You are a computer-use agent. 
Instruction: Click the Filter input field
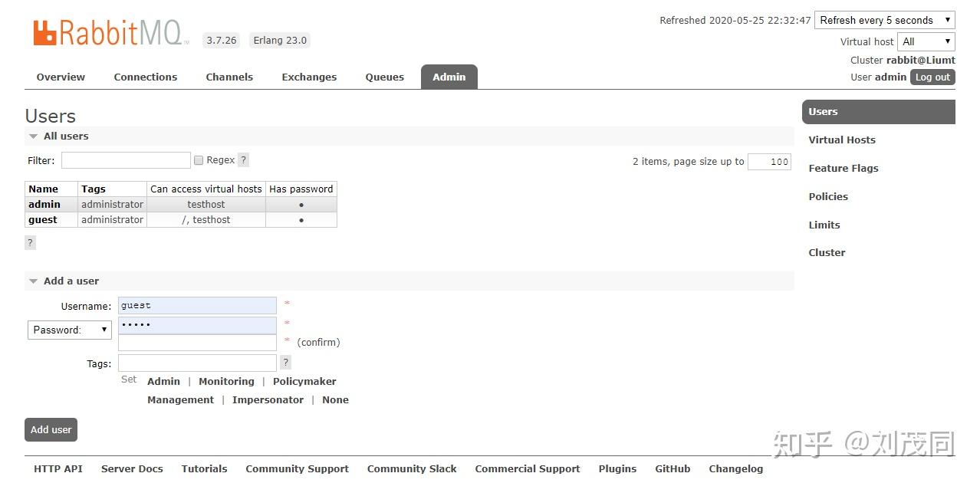click(x=126, y=160)
